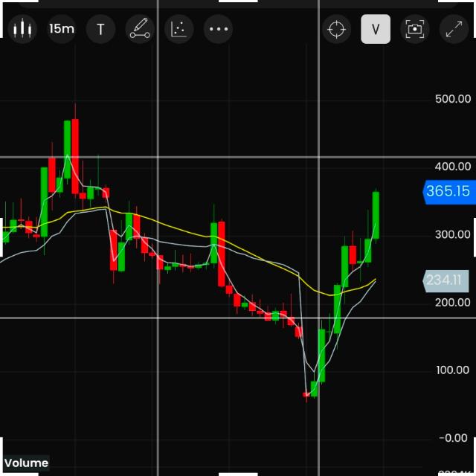Expand the chart to fullscreen
The height and width of the screenshot is (476, 476).
pos(453,30)
